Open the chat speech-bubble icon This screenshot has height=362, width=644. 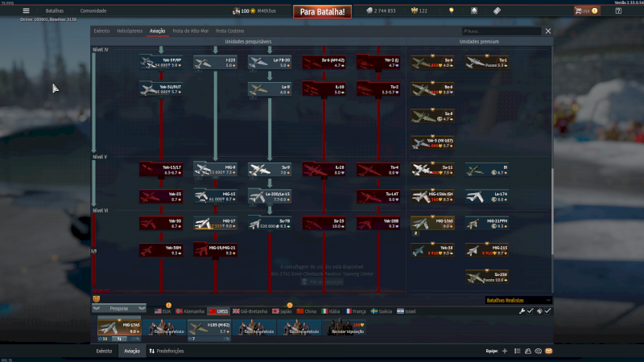[x=539, y=351]
